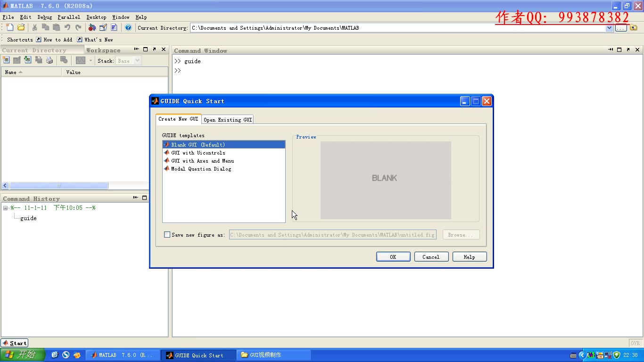This screenshot has width=644, height=362.
Task: Open GUIDE from the toolbar icon
Action: coord(103,28)
